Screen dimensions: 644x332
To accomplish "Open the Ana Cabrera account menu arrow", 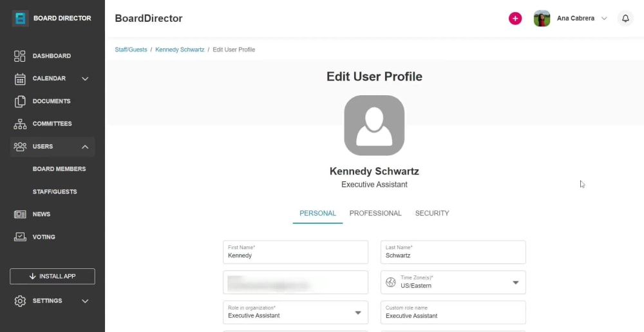I will (x=604, y=19).
